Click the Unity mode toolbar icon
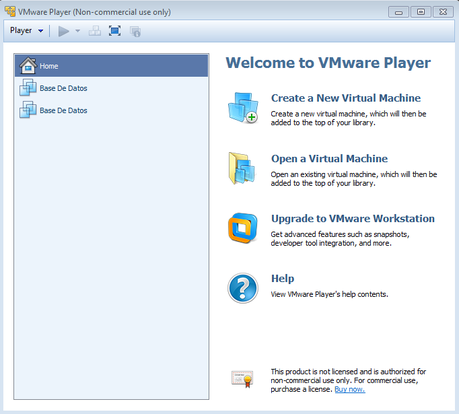 pyautogui.click(x=135, y=31)
